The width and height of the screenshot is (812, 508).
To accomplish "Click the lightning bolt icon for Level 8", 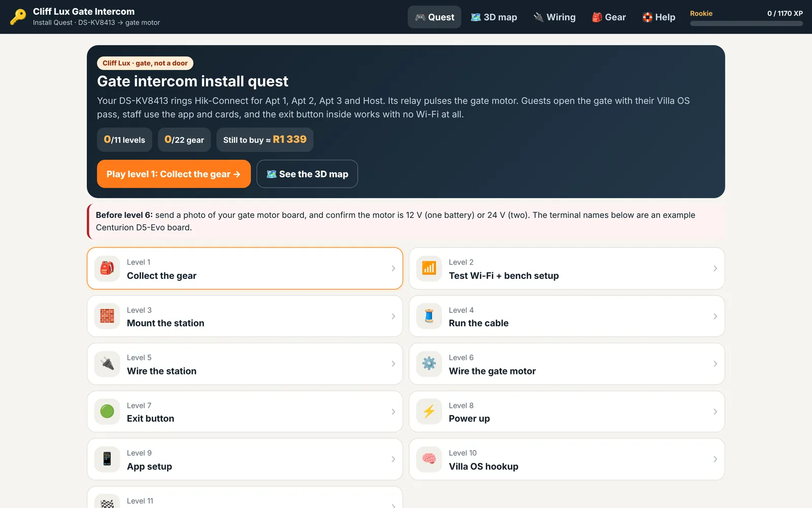I will tap(429, 411).
